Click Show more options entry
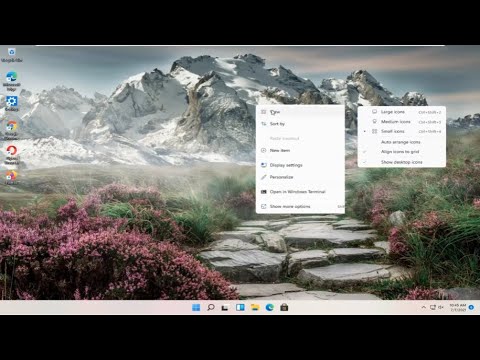The width and height of the screenshot is (480, 360). 300,206
